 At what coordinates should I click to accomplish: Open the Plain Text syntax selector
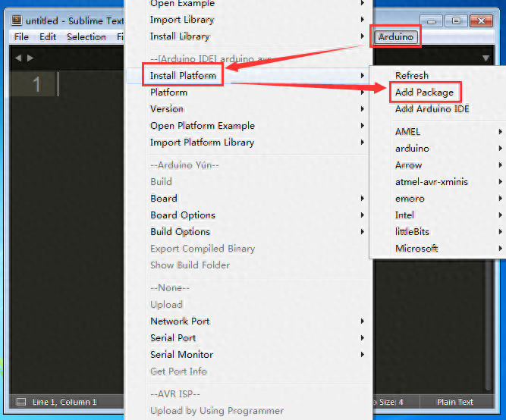click(x=455, y=402)
